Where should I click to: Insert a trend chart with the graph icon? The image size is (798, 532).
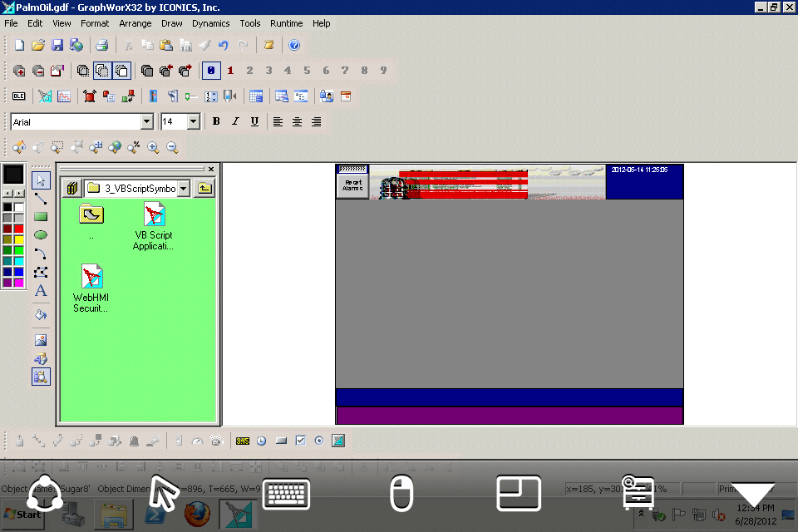pos(64,96)
